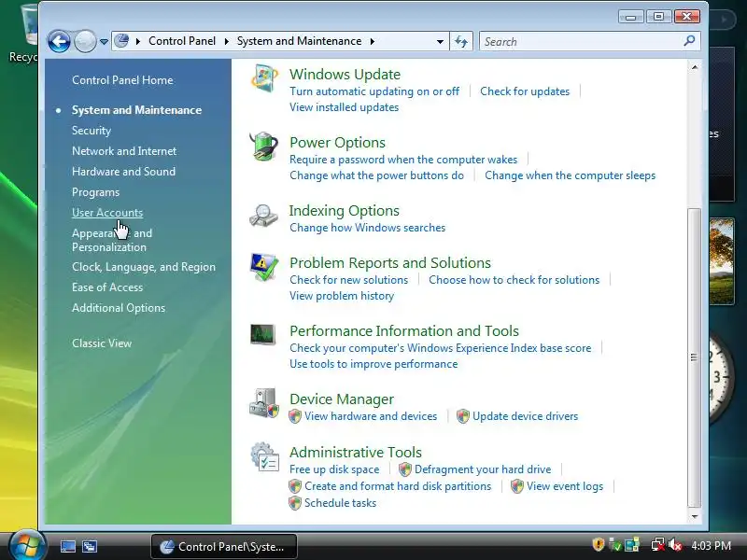The height and width of the screenshot is (560, 747).
Task: Click the Back arrow button
Action: (x=59, y=41)
